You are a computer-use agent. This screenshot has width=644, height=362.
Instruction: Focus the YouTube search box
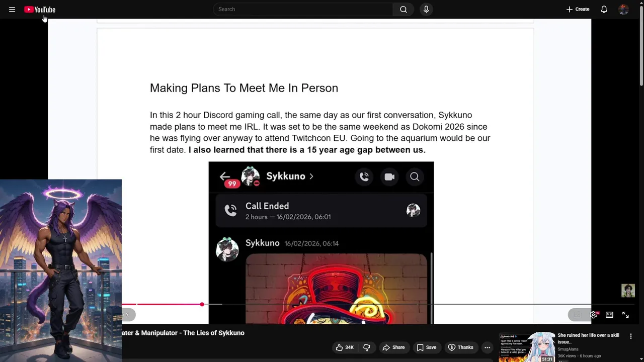click(303, 9)
